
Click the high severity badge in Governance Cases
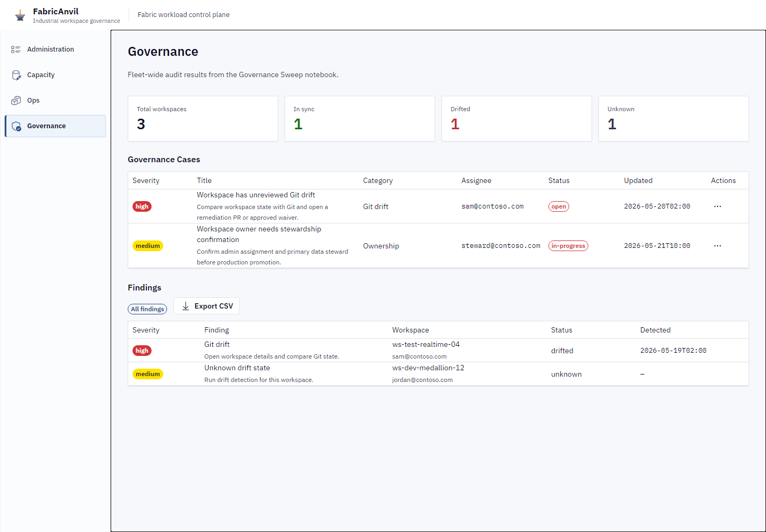(142, 206)
